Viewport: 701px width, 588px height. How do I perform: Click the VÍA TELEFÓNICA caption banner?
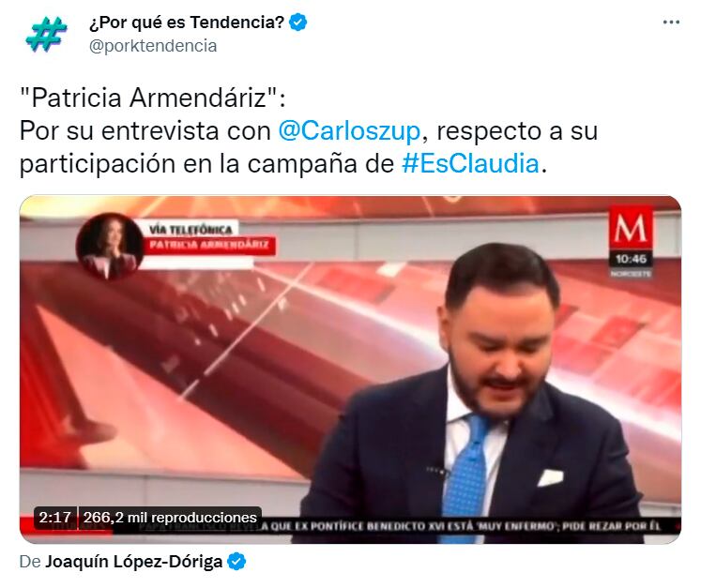190,230
